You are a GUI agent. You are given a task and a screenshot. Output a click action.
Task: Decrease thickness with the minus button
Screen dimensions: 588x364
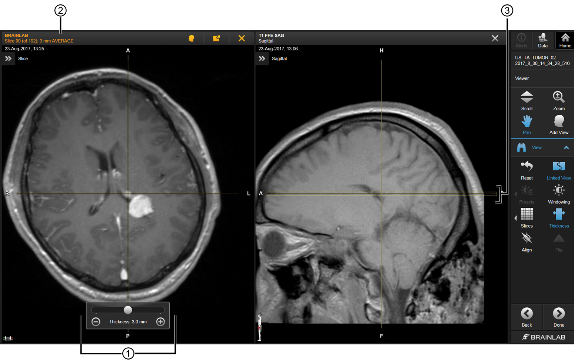[x=96, y=321]
